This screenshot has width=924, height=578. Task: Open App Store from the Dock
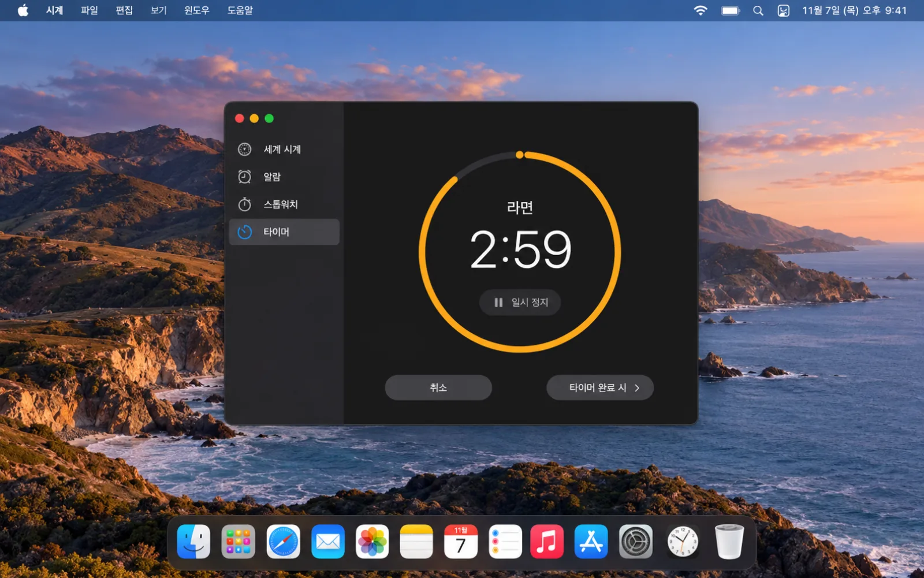click(591, 542)
